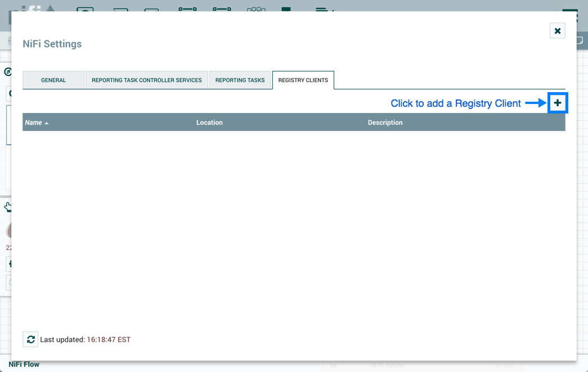588x372 pixels.
Task: Select the Label toolbar icon
Action: 324,8
